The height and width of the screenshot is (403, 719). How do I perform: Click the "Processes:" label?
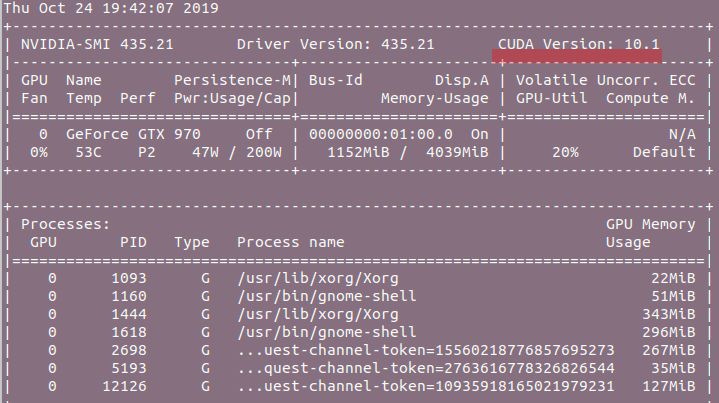(66, 224)
